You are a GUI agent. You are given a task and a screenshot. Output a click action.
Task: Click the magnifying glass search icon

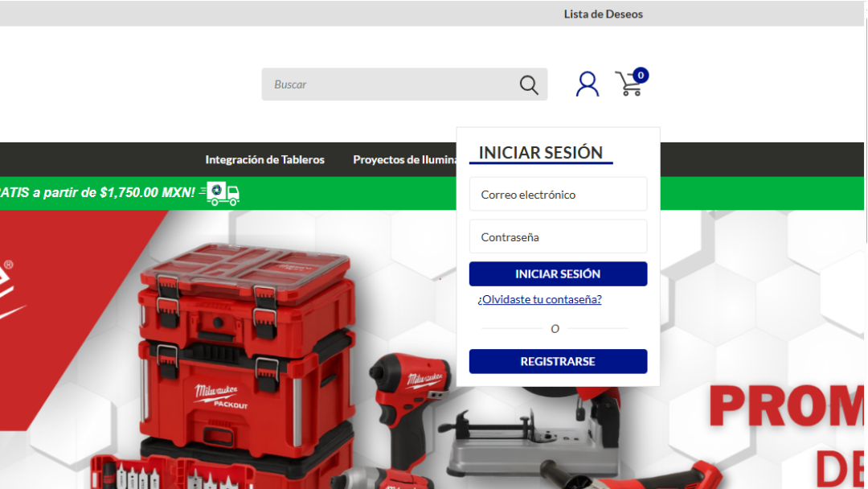(x=529, y=84)
